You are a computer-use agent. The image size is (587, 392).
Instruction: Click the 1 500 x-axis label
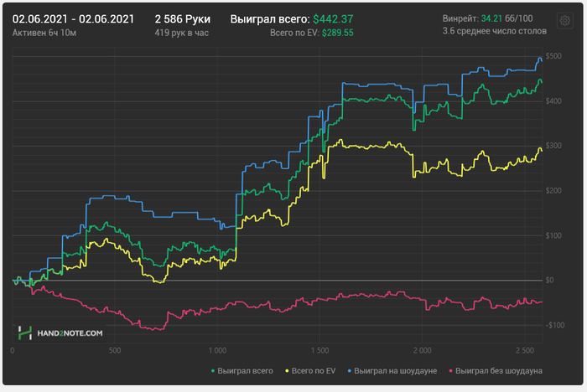tap(320, 350)
